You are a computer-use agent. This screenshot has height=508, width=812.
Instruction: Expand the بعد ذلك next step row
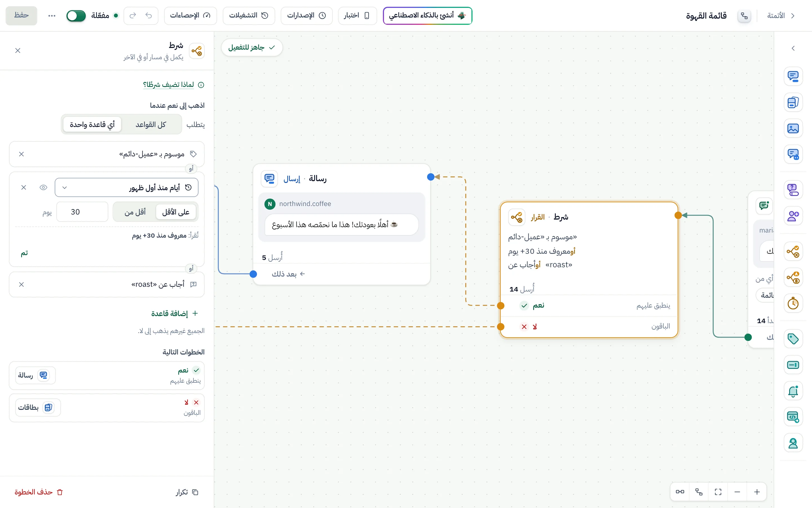coord(342,274)
